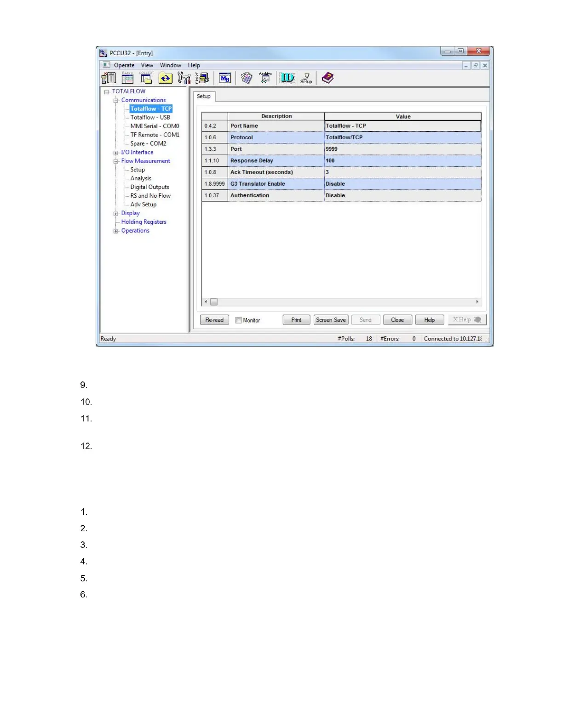Expand the Display tree node

(116, 214)
